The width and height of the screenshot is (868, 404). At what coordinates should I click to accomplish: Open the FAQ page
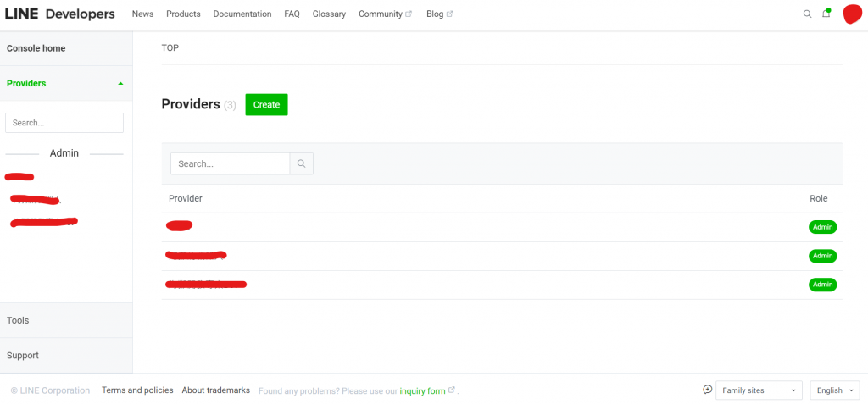pyautogui.click(x=292, y=14)
